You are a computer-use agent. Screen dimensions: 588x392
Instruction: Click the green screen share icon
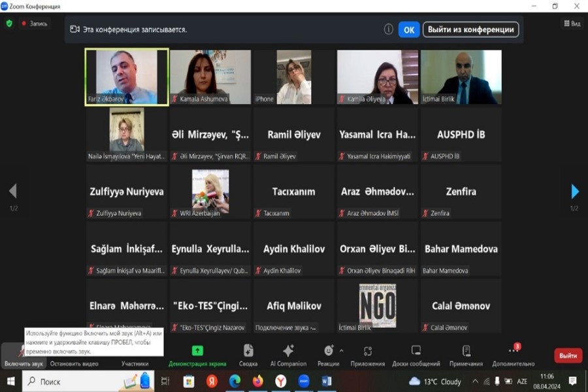click(197, 350)
